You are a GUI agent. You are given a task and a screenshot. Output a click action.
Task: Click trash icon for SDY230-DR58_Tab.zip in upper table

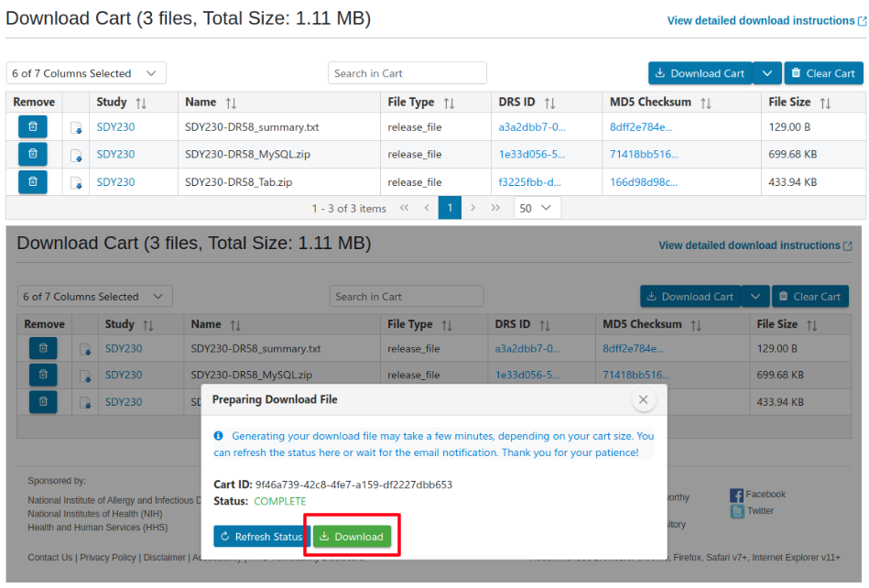(32, 182)
